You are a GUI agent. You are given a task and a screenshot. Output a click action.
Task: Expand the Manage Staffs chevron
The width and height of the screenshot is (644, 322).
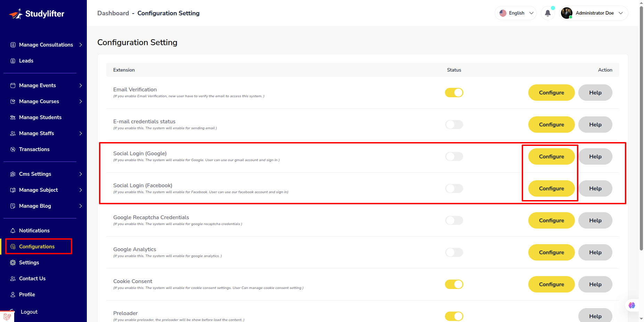(x=81, y=133)
